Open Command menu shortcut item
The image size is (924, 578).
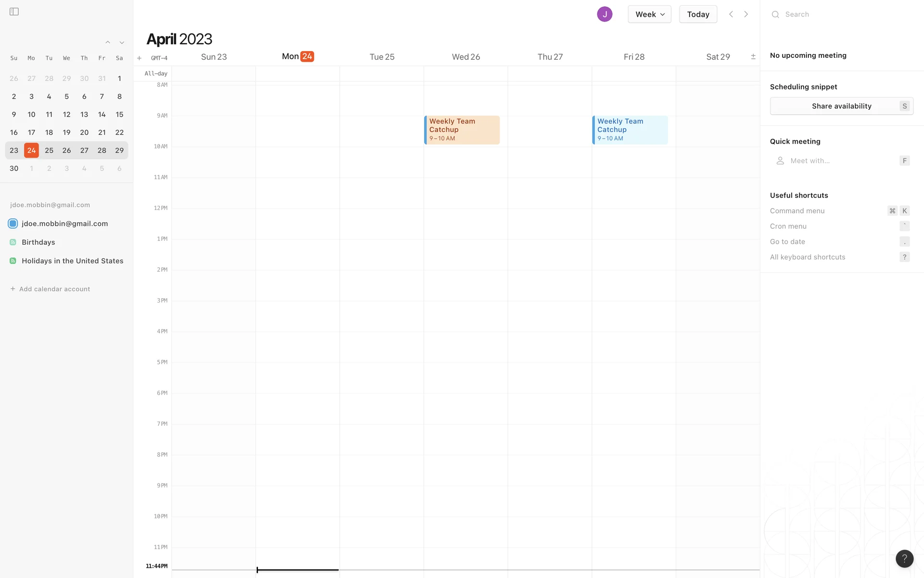click(797, 211)
